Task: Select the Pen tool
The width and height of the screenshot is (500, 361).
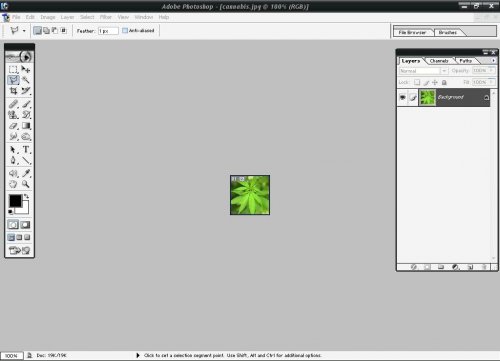Action: pos(13,160)
